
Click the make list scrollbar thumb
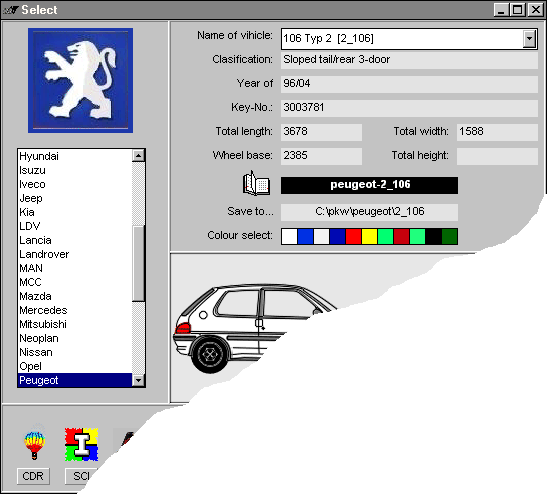point(138,263)
